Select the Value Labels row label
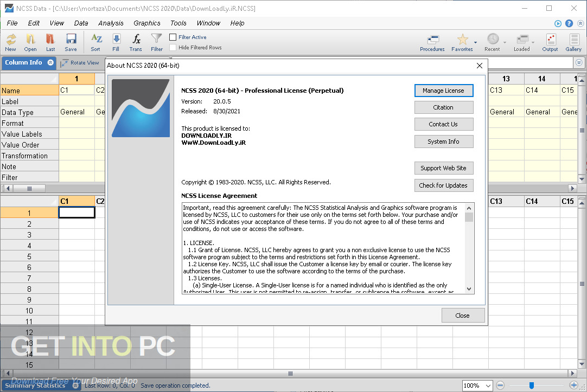This screenshot has height=392, width=587. click(29, 134)
